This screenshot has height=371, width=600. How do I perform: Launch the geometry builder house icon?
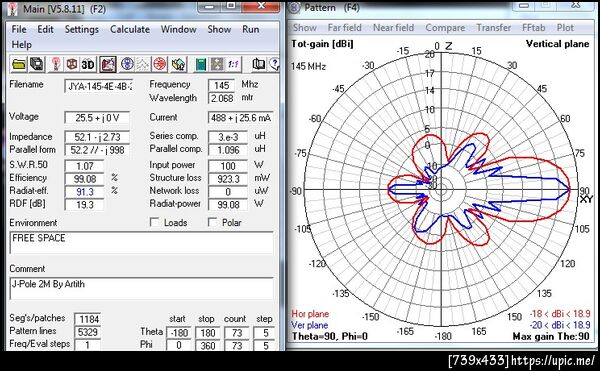click(x=178, y=64)
